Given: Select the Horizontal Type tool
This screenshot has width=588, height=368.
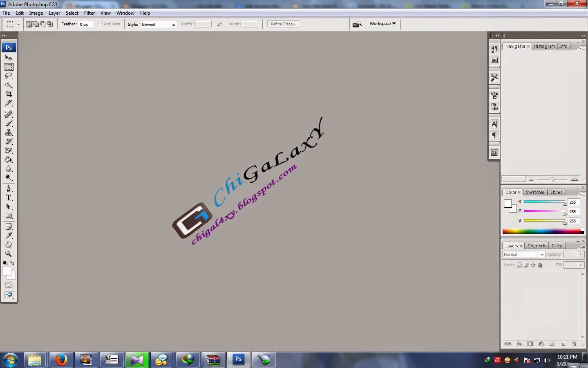Looking at the screenshot, I should tap(9, 197).
